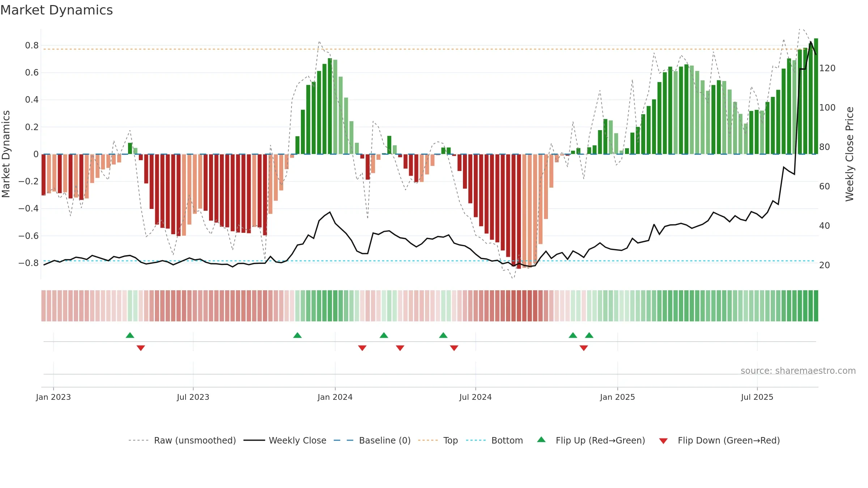Toggle the Raw (unsmoothed) legend entry
Screen dimensions: 868x488
182,440
